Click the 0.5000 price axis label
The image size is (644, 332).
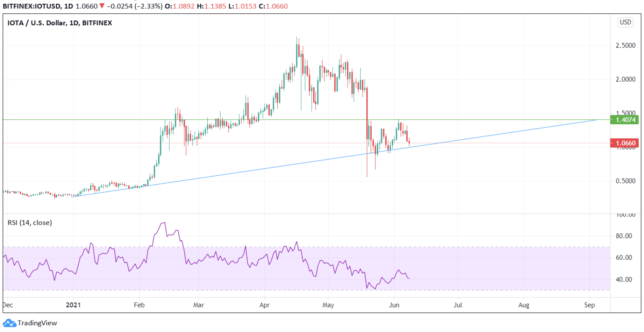click(626, 181)
